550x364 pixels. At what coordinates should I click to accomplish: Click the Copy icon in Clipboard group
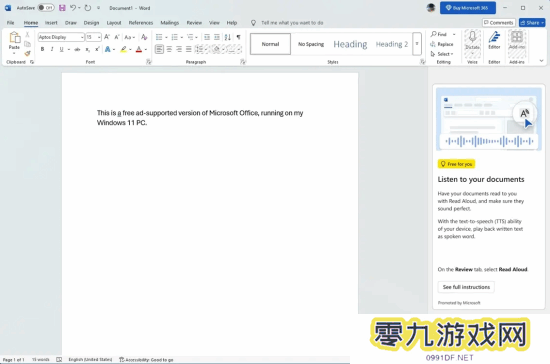(27, 44)
